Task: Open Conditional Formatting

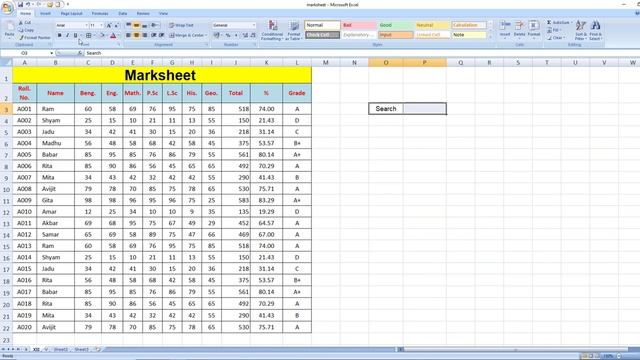Action: pos(272,30)
